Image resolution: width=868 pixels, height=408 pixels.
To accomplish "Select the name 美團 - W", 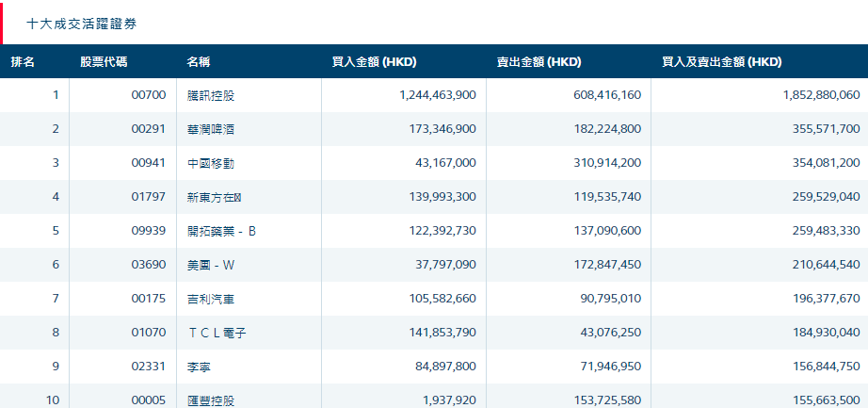I will point(211,265).
